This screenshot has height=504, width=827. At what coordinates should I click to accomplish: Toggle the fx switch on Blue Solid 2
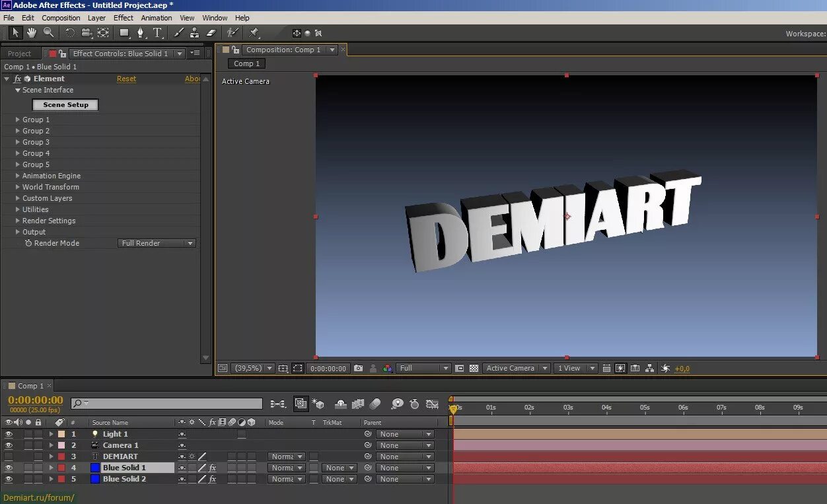pyautogui.click(x=212, y=479)
